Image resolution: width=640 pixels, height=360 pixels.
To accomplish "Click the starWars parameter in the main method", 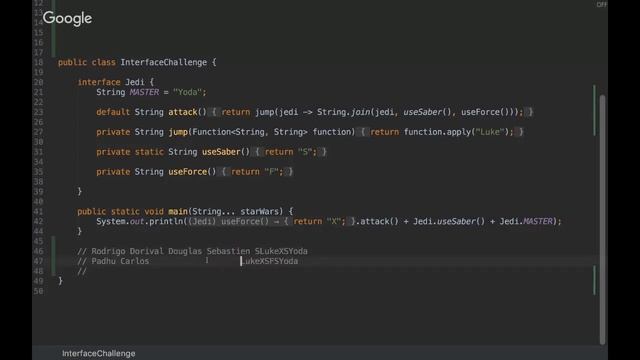I will click(x=260, y=211).
